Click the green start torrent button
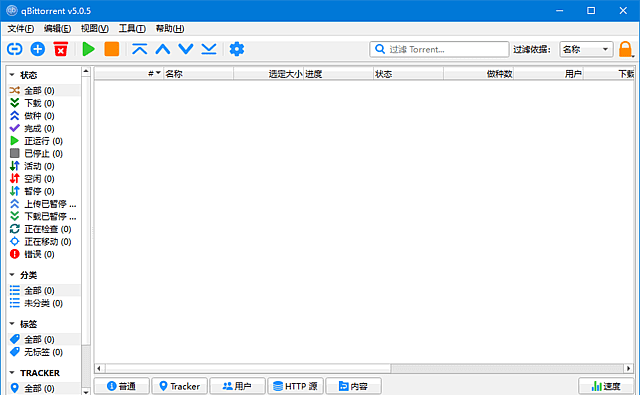Image resolution: width=640 pixels, height=395 pixels. click(x=88, y=49)
